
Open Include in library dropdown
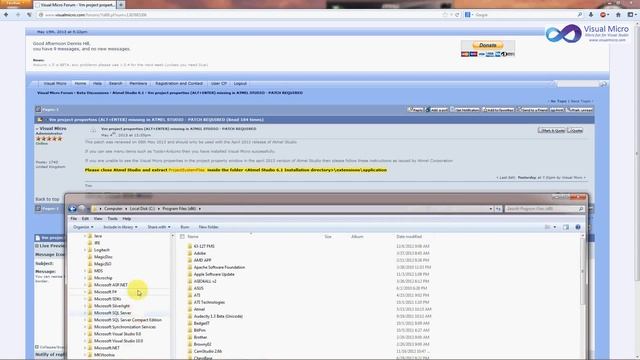120,227
